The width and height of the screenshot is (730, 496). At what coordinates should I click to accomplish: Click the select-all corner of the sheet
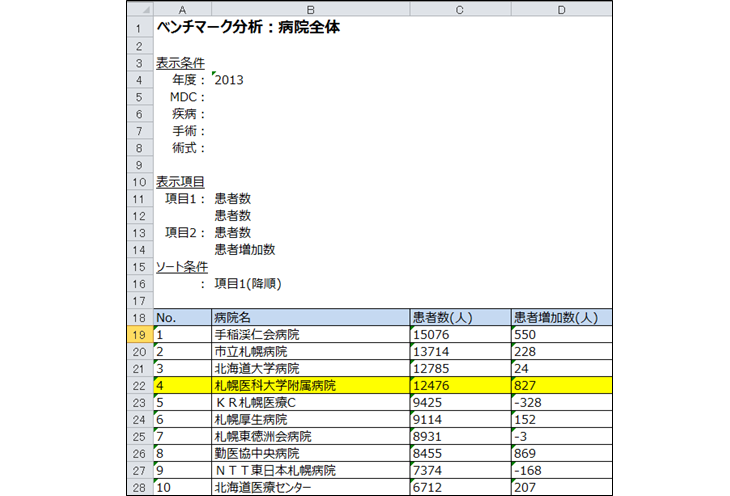(140, 9)
